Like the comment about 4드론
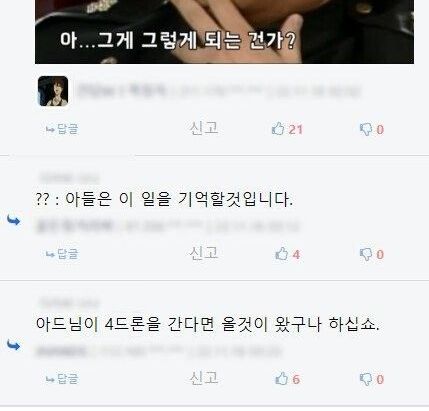 (x=282, y=378)
